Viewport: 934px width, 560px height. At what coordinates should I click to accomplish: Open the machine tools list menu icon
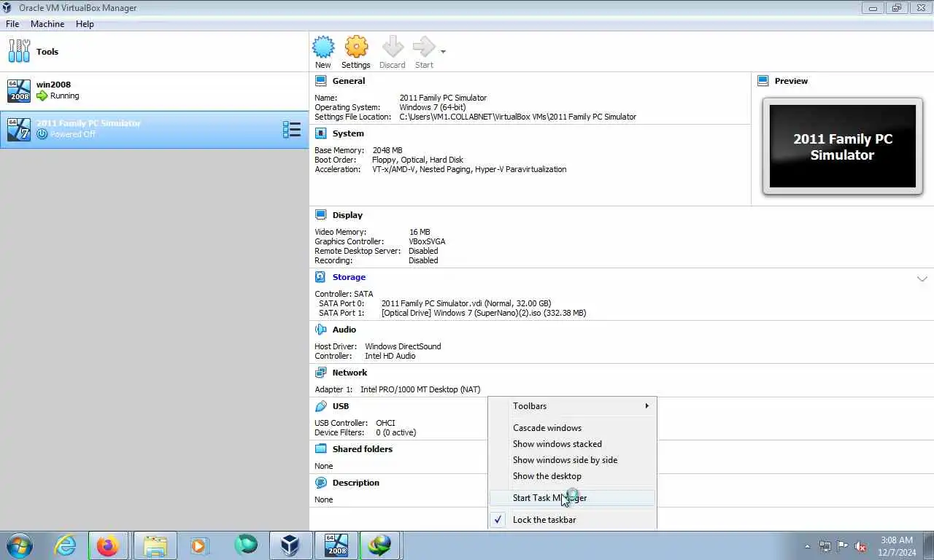[292, 130]
